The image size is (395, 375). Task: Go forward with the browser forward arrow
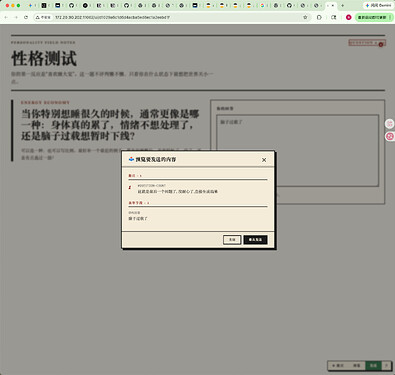point(16,17)
